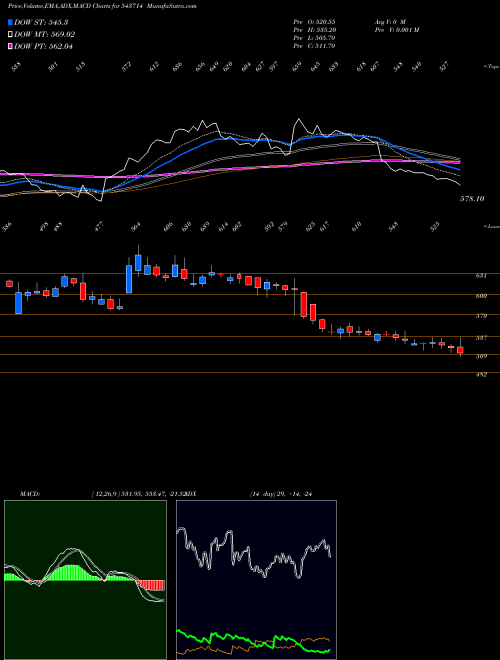Click the Pre C: 511.70 value

point(314,46)
